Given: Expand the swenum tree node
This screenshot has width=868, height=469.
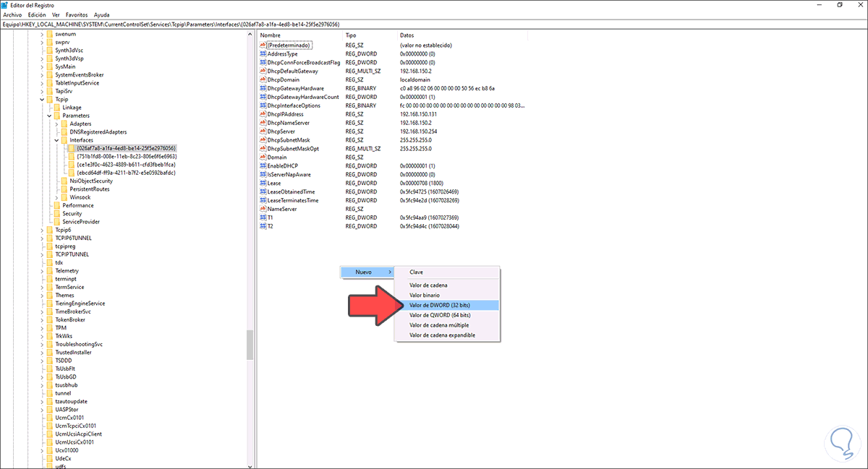Looking at the screenshot, I should click(x=41, y=34).
